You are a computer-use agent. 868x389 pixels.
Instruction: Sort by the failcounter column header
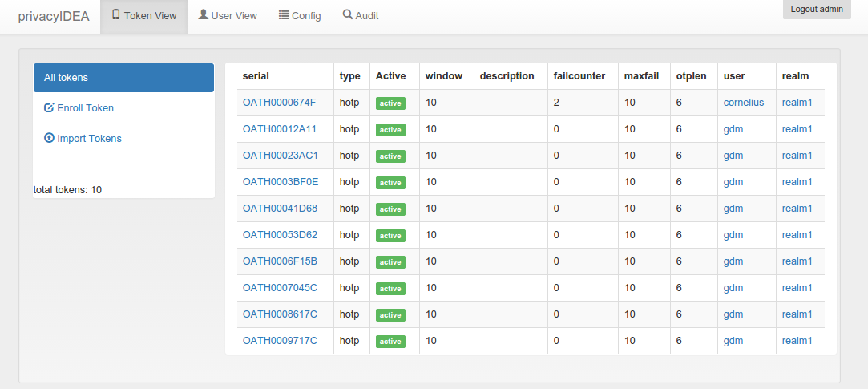coord(579,76)
